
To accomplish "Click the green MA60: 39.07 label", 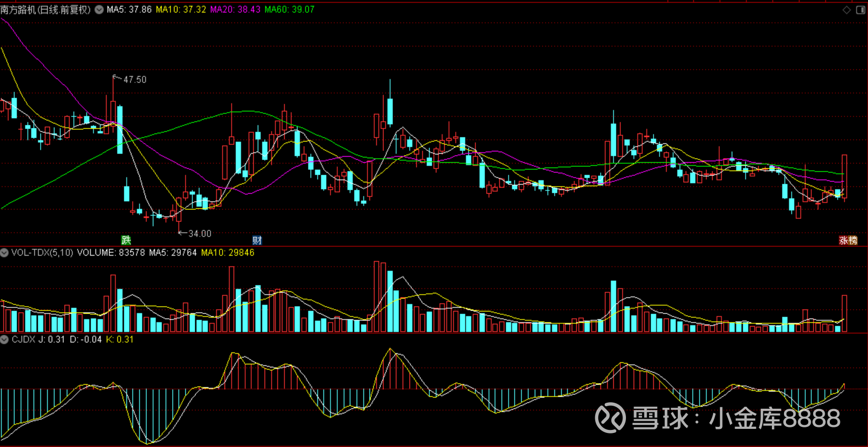I will point(289,10).
